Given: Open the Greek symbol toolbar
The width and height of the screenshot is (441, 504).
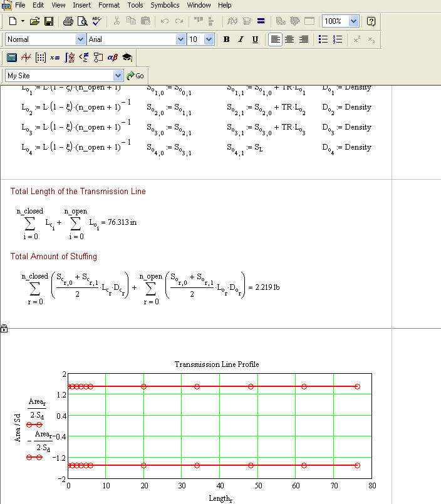Looking at the screenshot, I should [x=113, y=58].
